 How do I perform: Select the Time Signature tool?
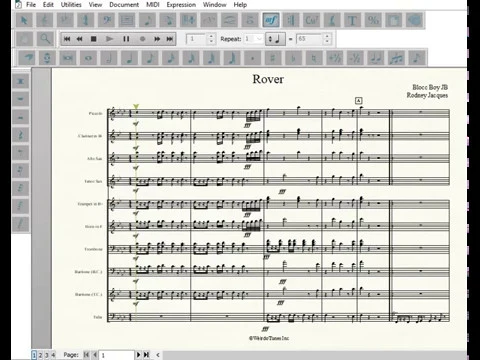click(86, 20)
